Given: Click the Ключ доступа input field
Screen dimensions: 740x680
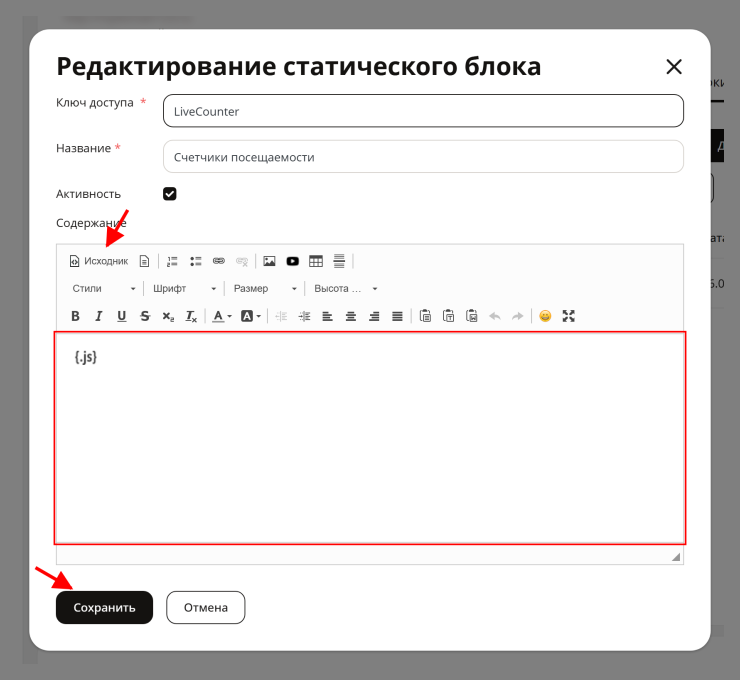Looking at the screenshot, I should click(423, 111).
